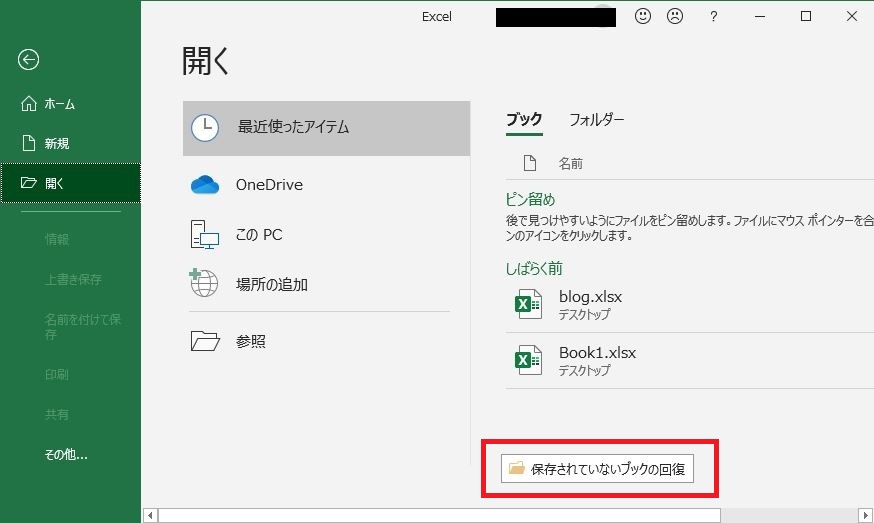The width and height of the screenshot is (874, 523).
Task: Click the horizontal scrollbar thumb
Action: click(439, 515)
